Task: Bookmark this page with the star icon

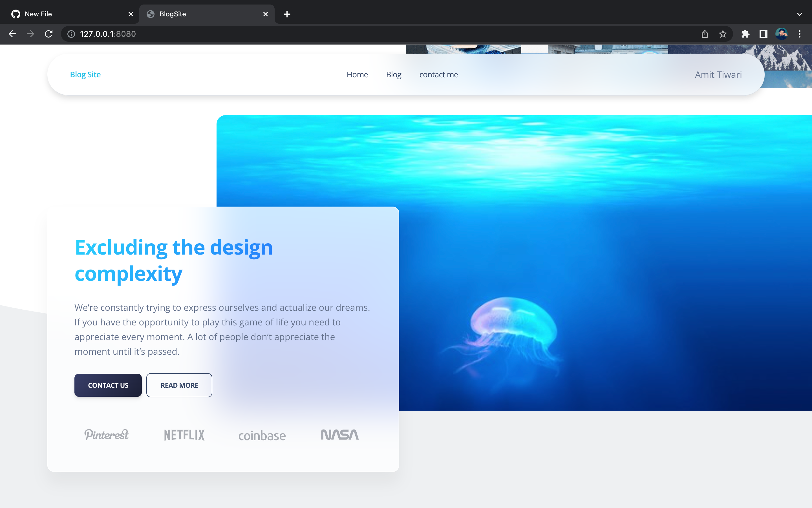Action: tap(723, 34)
